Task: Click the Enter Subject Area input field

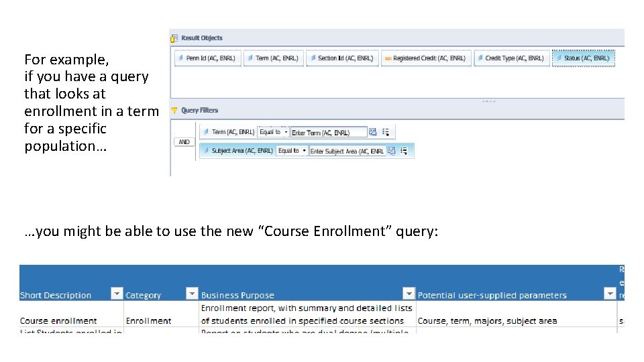Action: click(x=347, y=151)
